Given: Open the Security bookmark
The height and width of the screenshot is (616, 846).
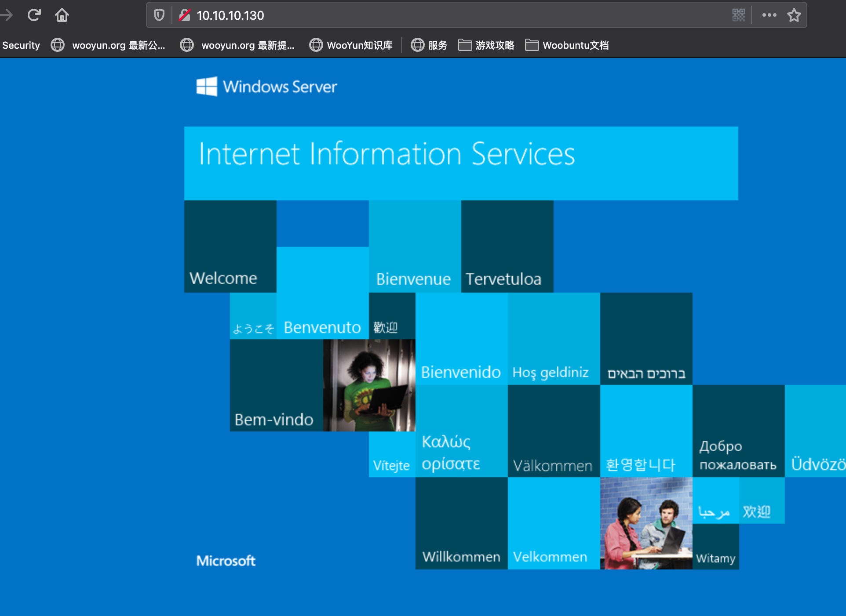Looking at the screenshot, I should pyautogui.click(x=21, y=45).
